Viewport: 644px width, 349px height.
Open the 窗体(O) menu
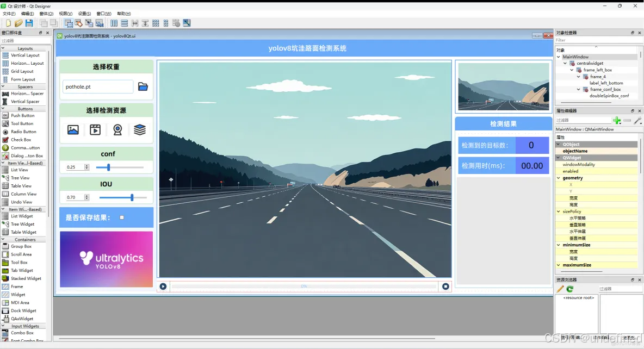click(x=46, y=14)
